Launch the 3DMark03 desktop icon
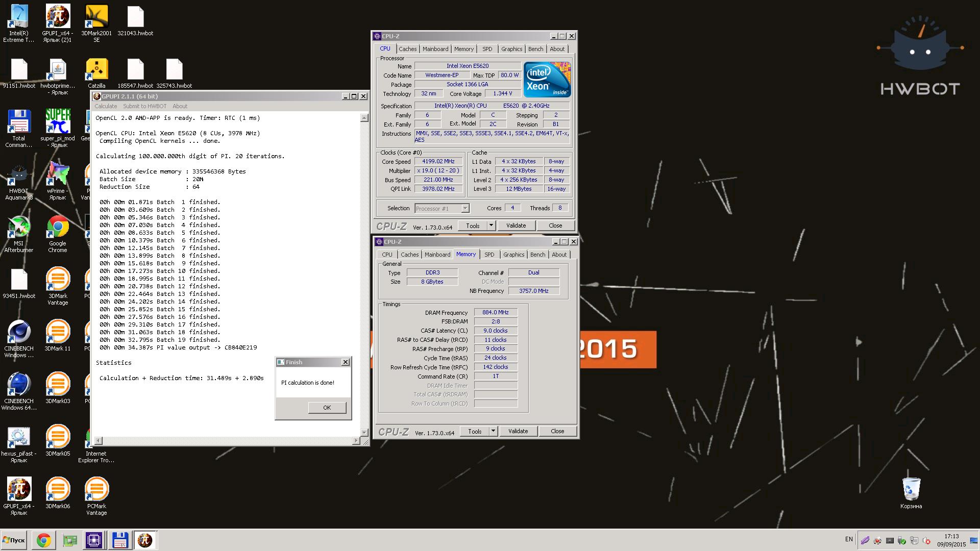980x551 pixels. pyautogui.click(x=58, y=388)
